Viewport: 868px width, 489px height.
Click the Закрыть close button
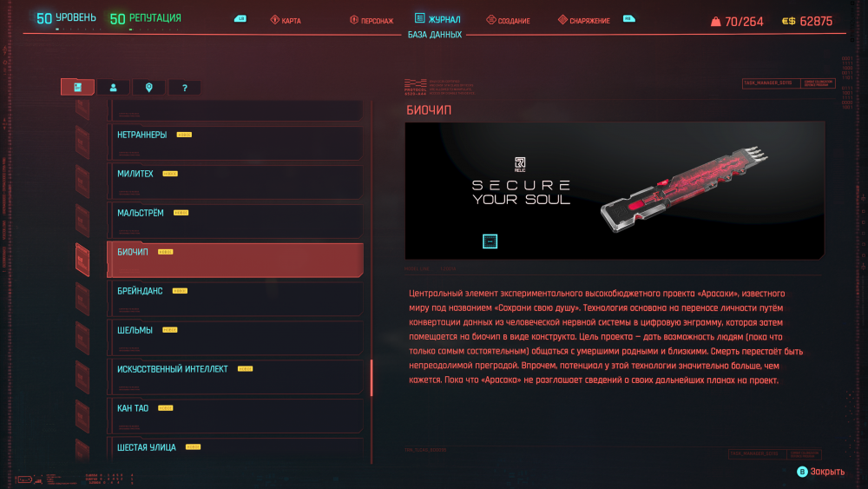point(820,472)
